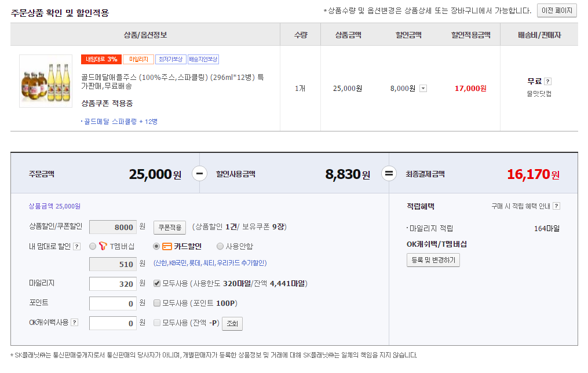
Task: Uncheck 모두사용 for 마일리지
Action: [x=157, y=284]
